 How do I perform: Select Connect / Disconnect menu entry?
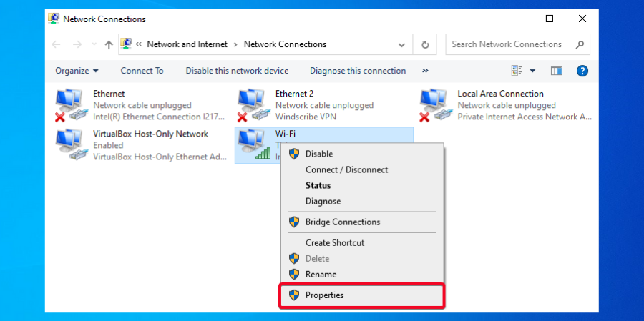pos(361,169)
